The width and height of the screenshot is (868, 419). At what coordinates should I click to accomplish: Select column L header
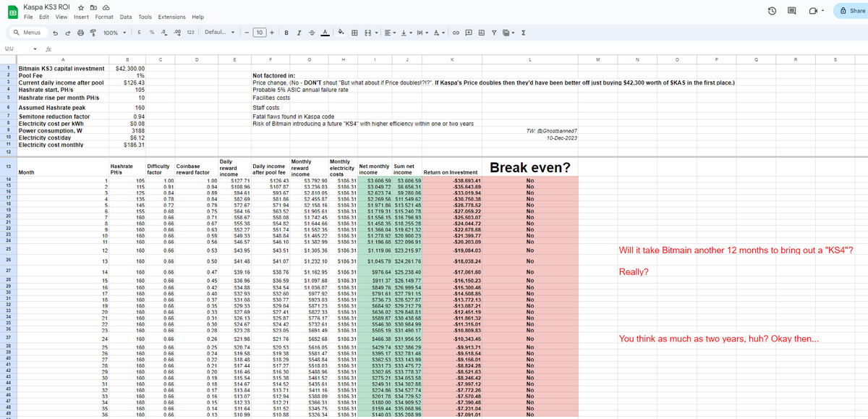pyautogui.click(x=530, y=60)
